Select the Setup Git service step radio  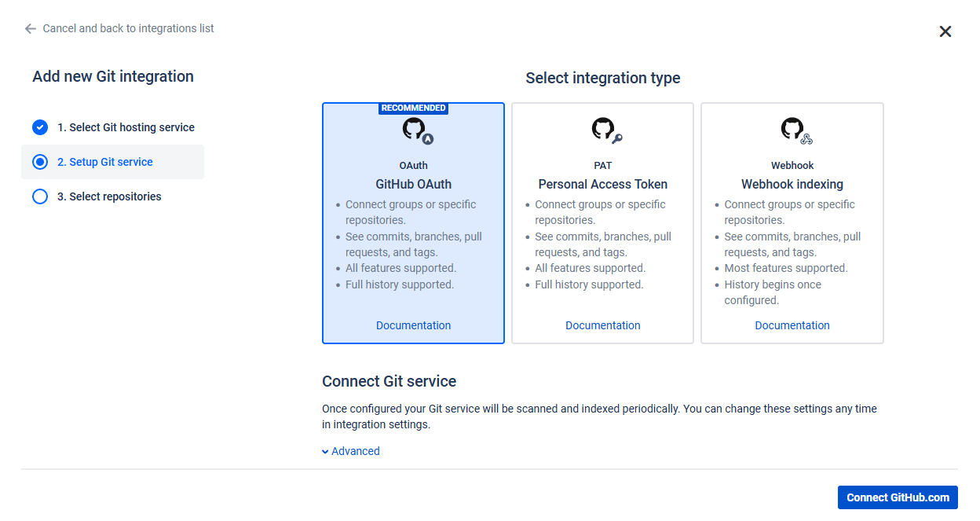40,162
